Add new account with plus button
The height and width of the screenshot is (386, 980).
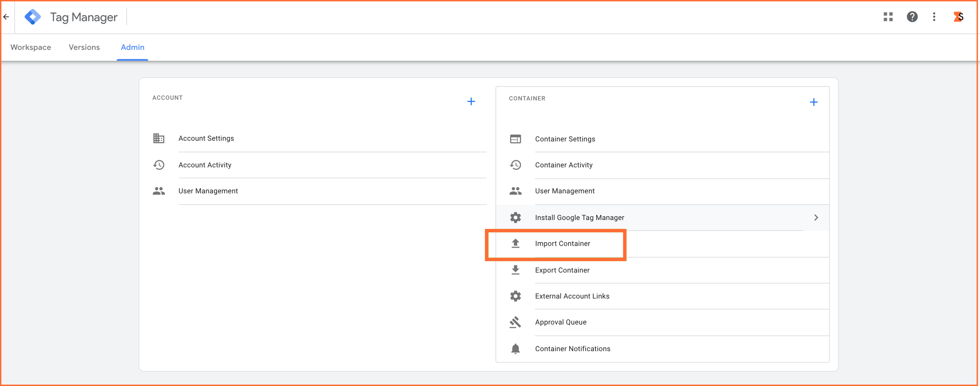tap(471, 101)
